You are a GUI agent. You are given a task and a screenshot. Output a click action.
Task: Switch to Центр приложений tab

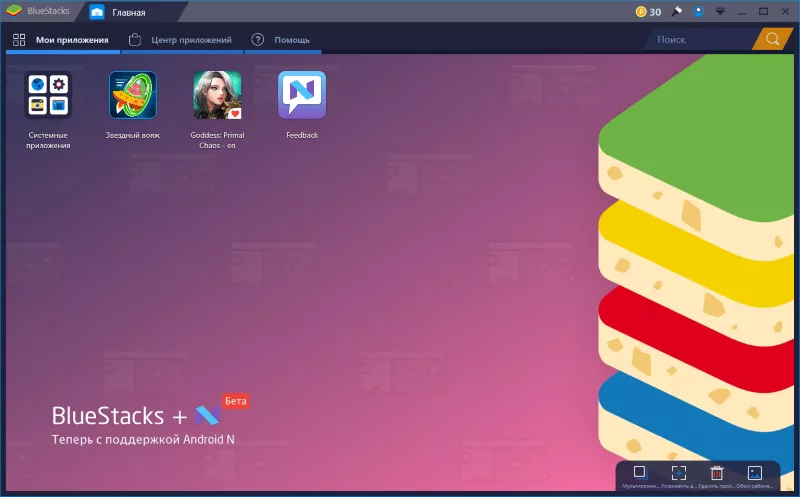(182, 40)
